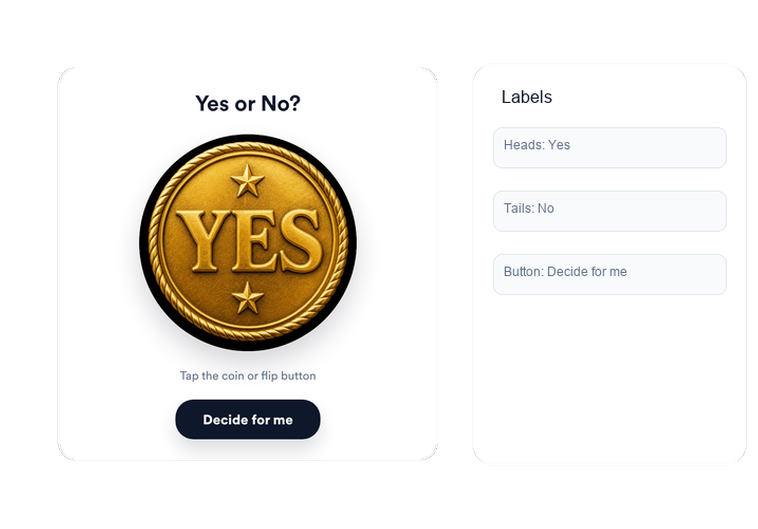The width and height of the screenshot is (758, 529).
Task: Flip using the Decide for me button
Action: (248, 419)
